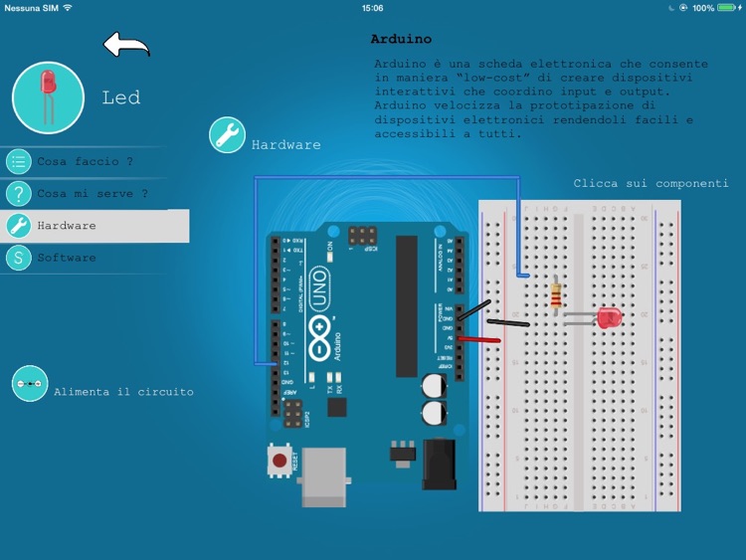This screenshot has width=746, height=560.
Task: Click the black power jack on Arduino
Action: (x=439, y=465)
